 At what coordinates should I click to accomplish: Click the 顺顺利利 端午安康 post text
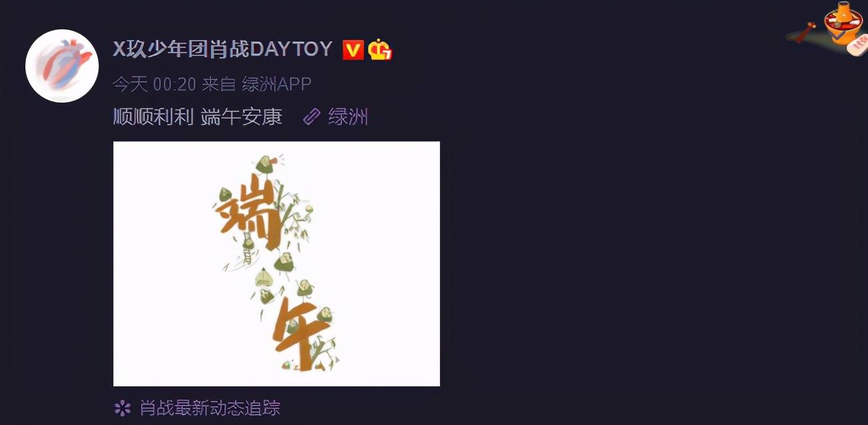point(198,117)
